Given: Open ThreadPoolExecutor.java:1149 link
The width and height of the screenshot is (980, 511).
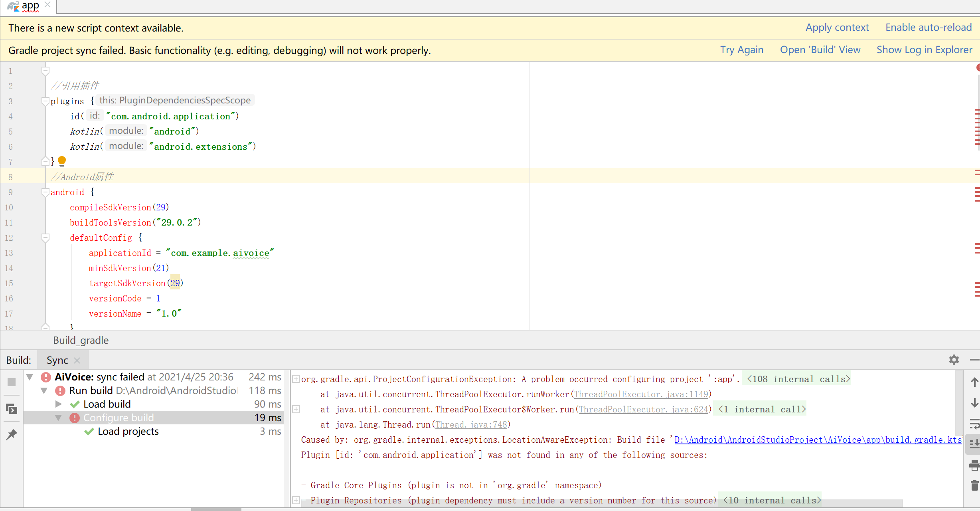Looking at the screenshot, I should (x=641, y=394).
